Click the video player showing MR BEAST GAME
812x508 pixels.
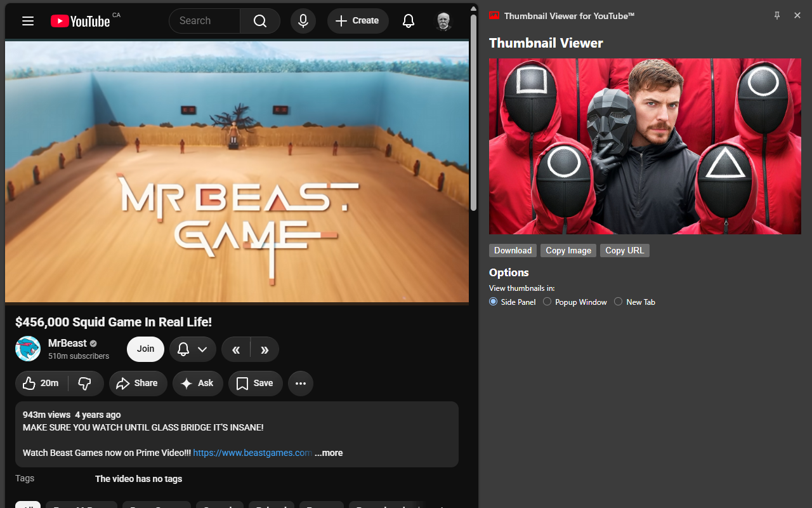click(x=237, y=171)
